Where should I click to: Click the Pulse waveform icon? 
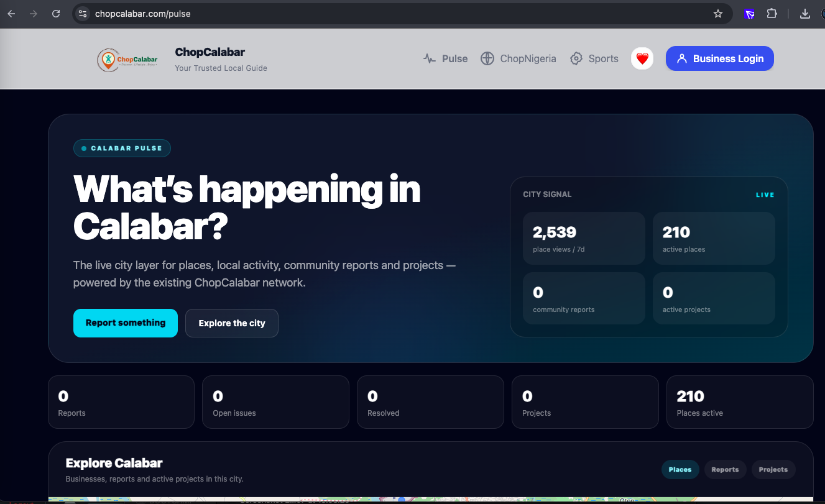pos(430,59)
